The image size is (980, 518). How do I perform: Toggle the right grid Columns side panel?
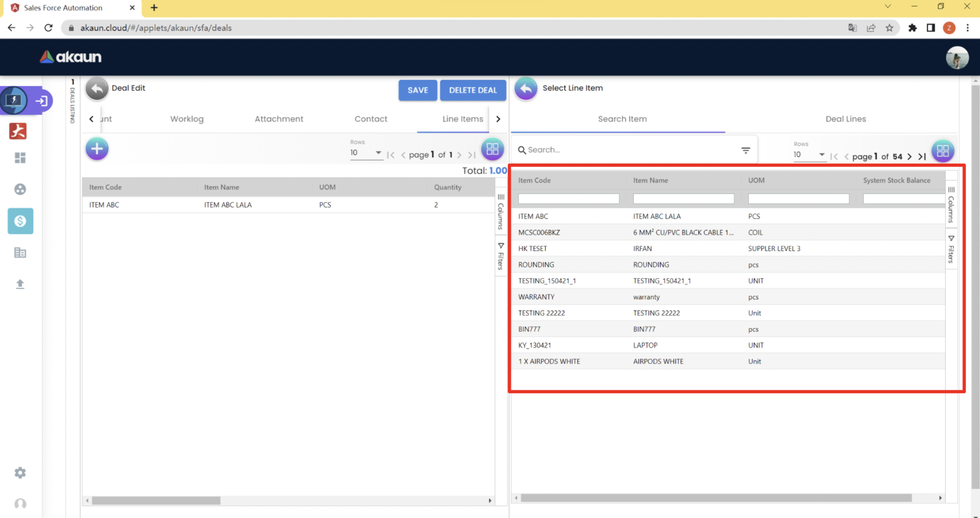[951, 204]
